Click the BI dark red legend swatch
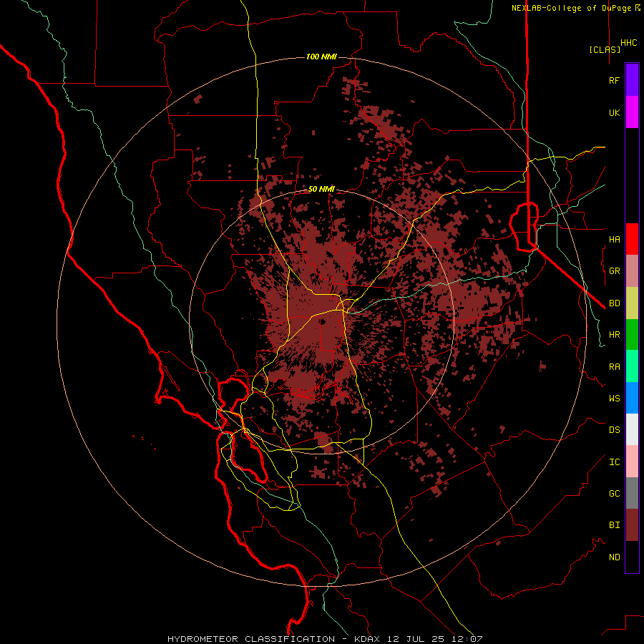644x644 pixels. [x=632, y=525]
